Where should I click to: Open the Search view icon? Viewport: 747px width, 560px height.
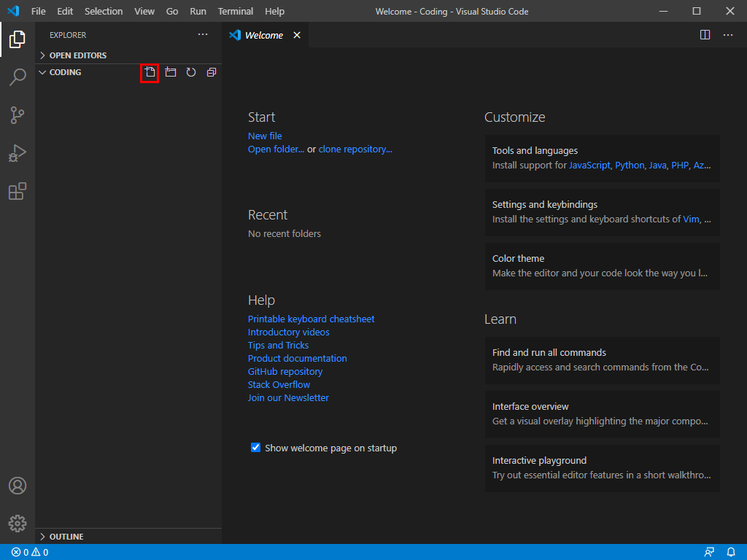point(18,77)
